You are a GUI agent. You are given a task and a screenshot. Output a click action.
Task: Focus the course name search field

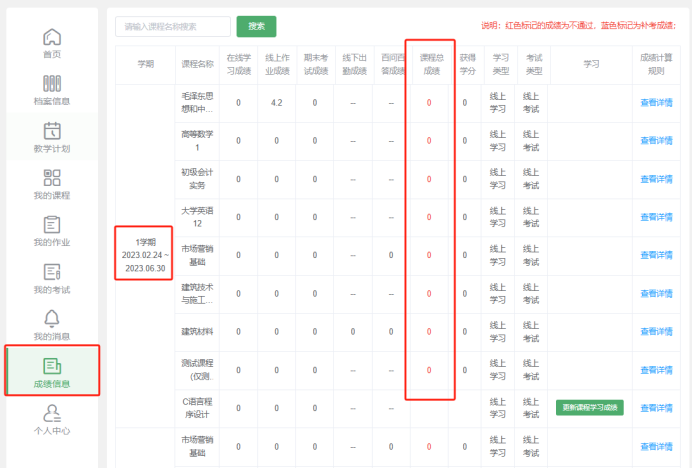pos(173,26)
